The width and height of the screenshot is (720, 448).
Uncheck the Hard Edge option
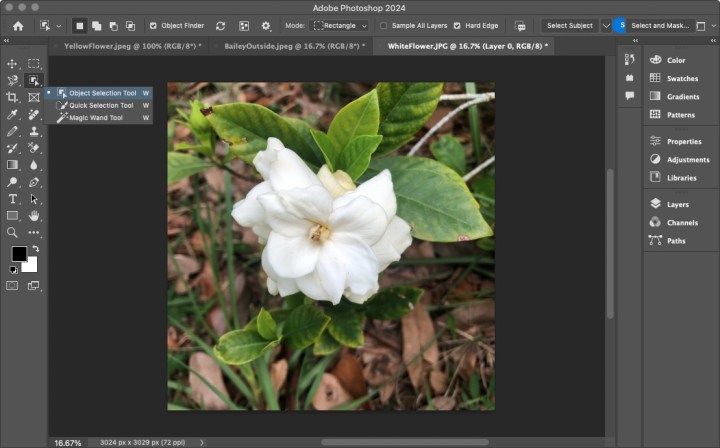pyautogui.click(x=457, y=25)
